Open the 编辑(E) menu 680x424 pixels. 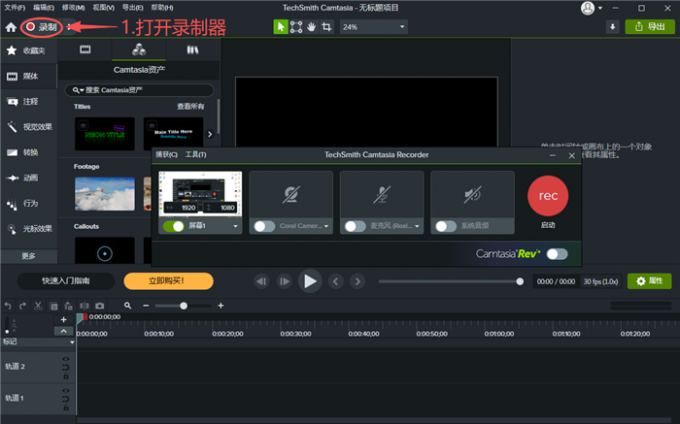(x=44, y=8)
